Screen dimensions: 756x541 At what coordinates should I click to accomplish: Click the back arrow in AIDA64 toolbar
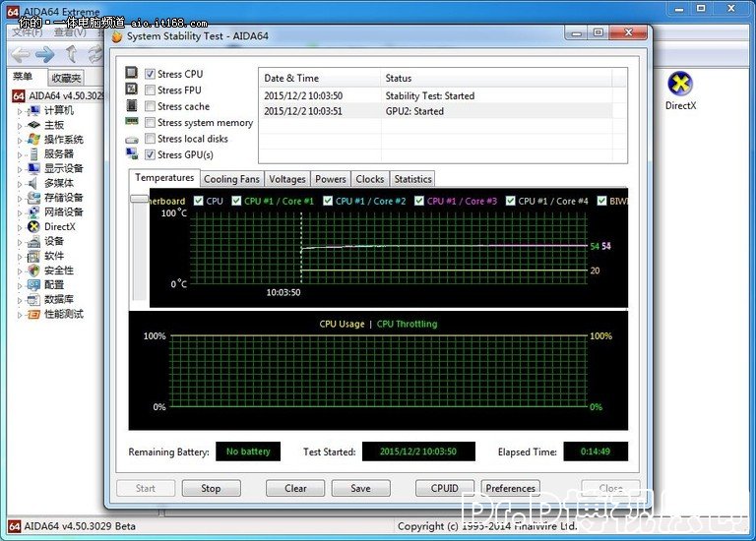[x=21, y=55]
